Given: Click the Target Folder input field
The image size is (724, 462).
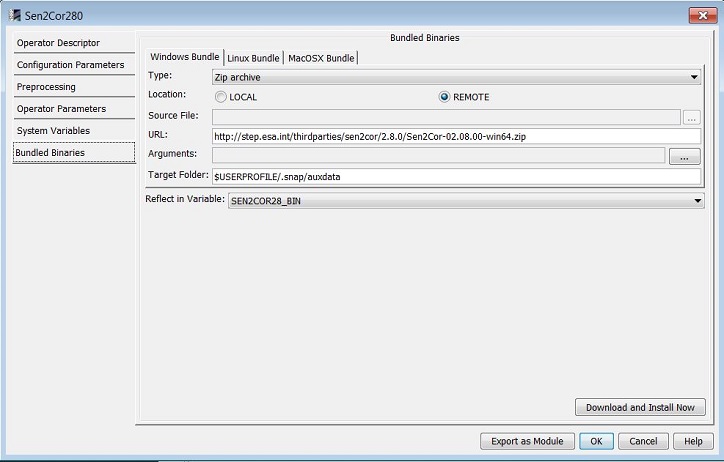Looking at the screenshot, I should click(455, 176).
